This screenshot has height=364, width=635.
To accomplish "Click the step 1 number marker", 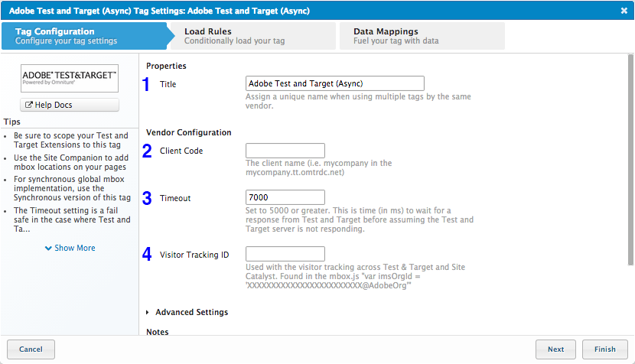I will click(147, 84).
